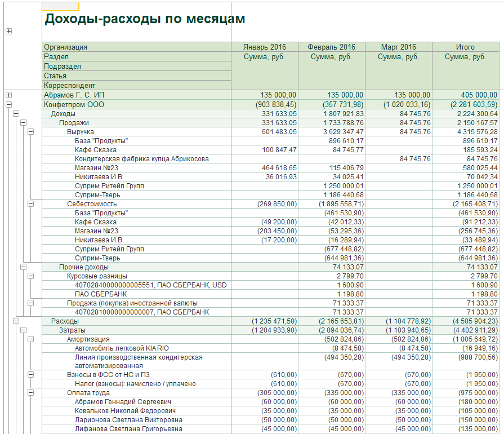Viewport: 504px width, 434px height.
Task: Click the Прочие доходы row label
Action: click(83, 267)
